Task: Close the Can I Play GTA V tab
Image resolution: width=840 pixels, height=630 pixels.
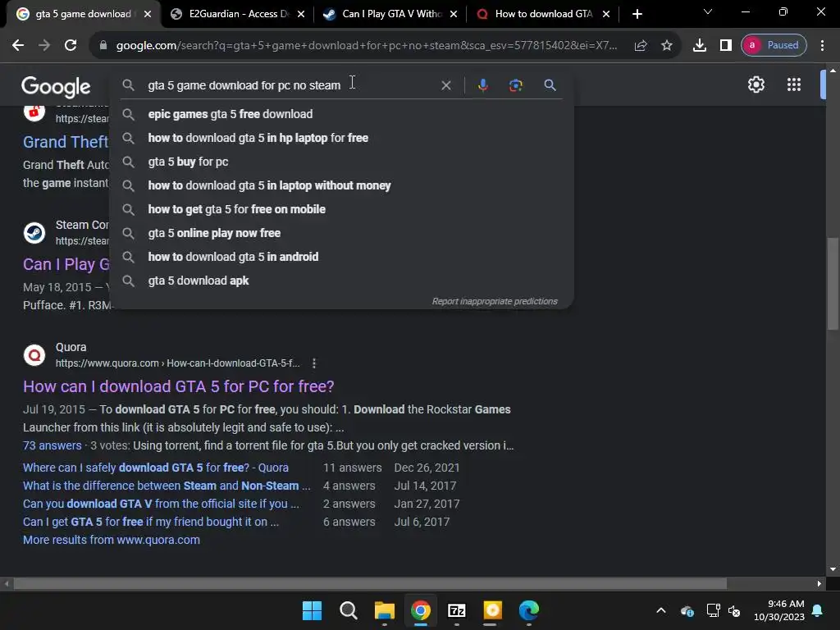Action: pos(454,15)
